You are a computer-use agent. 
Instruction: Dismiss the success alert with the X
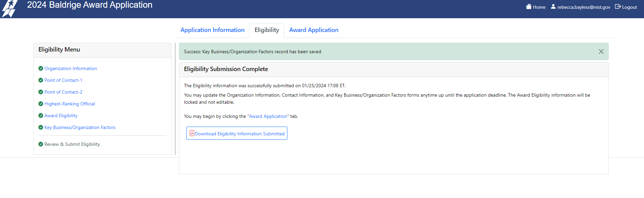click(x=601, y=52)
